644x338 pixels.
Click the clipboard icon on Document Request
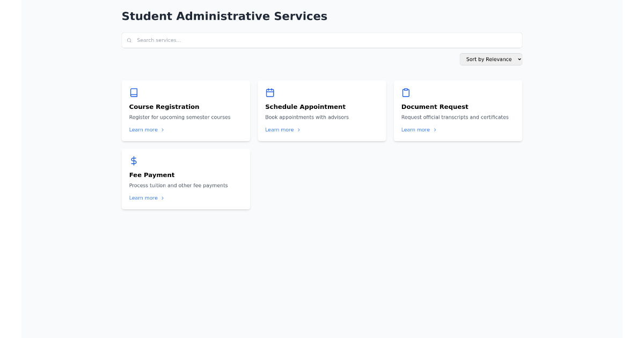click(406, 92)
